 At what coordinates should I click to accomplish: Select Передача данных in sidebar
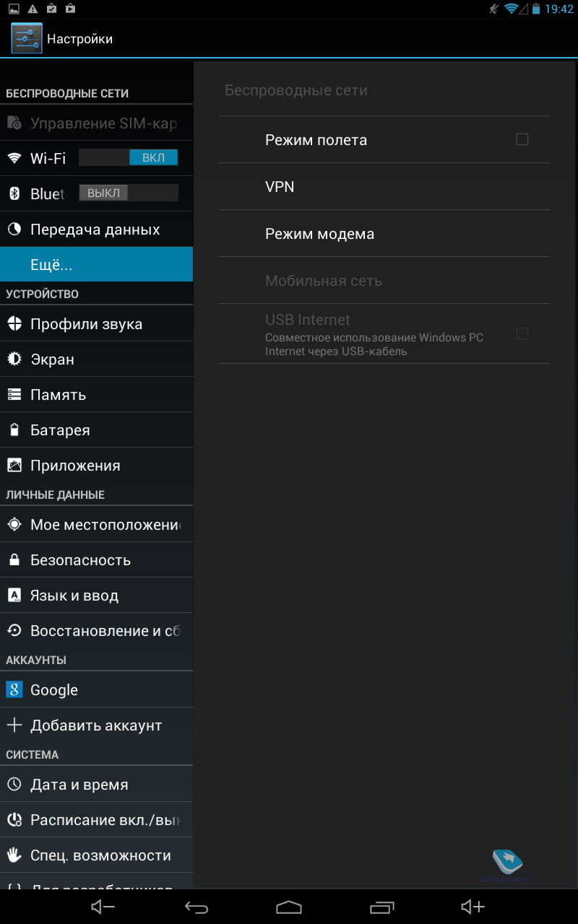(96, 230)
